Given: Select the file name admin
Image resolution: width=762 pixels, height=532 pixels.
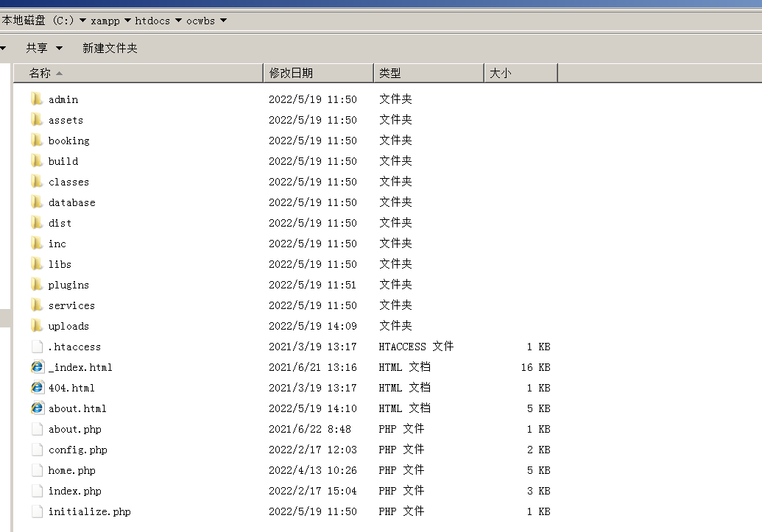Looking at the screenshot, I should point(63,99).
